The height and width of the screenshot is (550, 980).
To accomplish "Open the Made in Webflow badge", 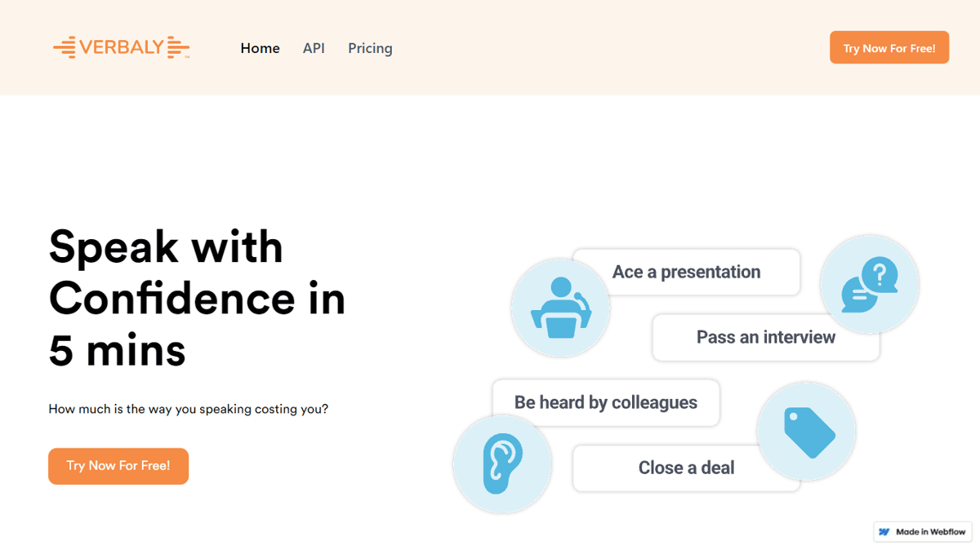I will pyautogui.click(x=923, y=531).
